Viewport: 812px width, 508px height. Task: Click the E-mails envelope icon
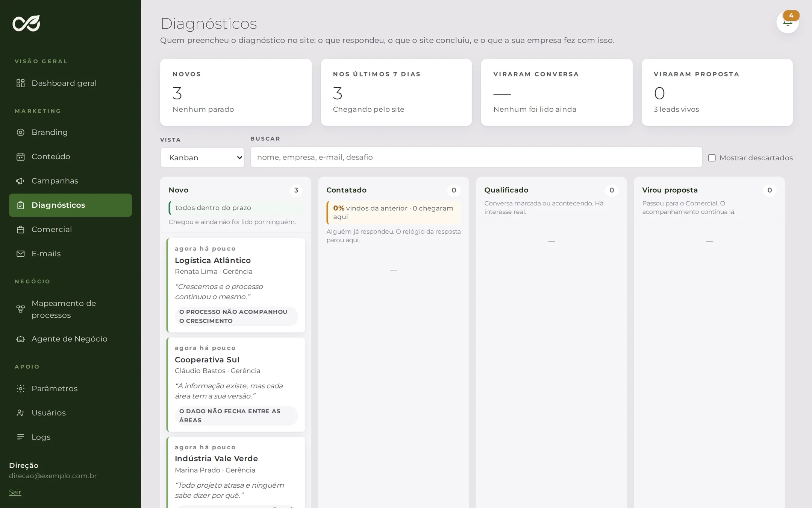[21, 254]
